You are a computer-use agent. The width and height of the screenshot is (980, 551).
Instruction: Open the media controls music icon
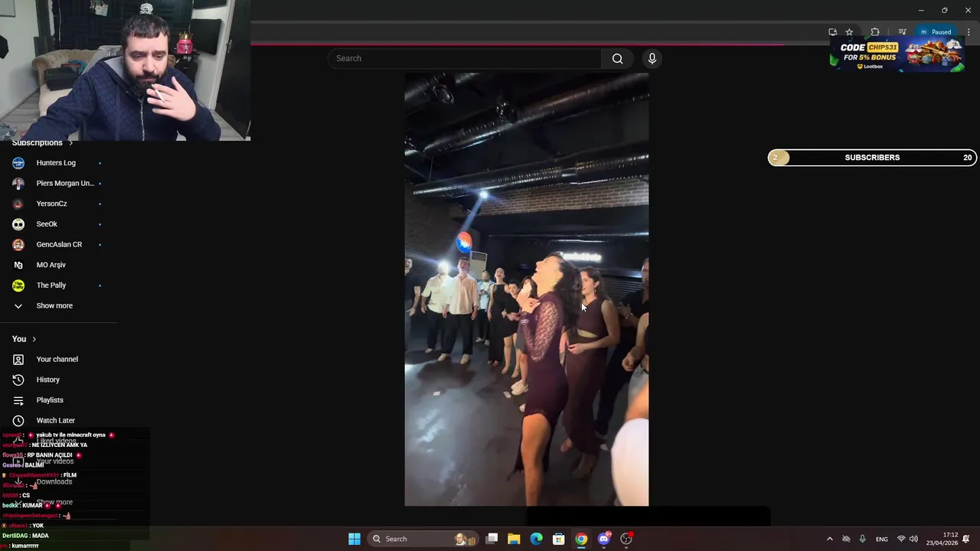coord(902,32)
